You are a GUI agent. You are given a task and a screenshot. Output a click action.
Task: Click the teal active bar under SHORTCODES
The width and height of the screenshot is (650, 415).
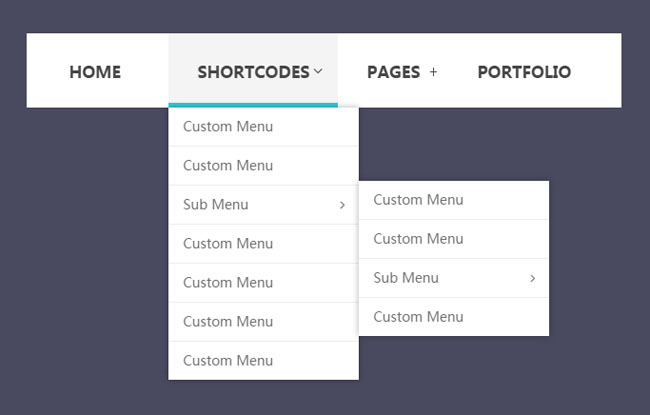coord(252,104)
